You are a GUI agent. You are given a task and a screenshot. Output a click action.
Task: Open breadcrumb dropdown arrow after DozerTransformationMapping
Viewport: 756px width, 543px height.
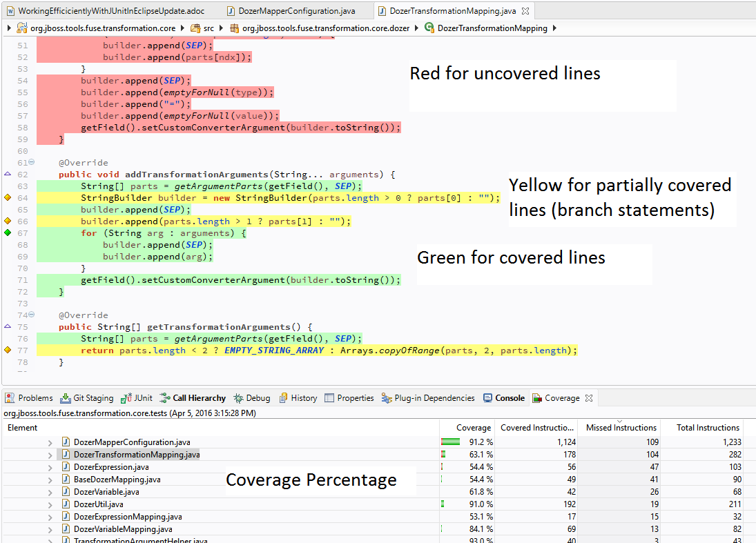(x=555, y=28)
